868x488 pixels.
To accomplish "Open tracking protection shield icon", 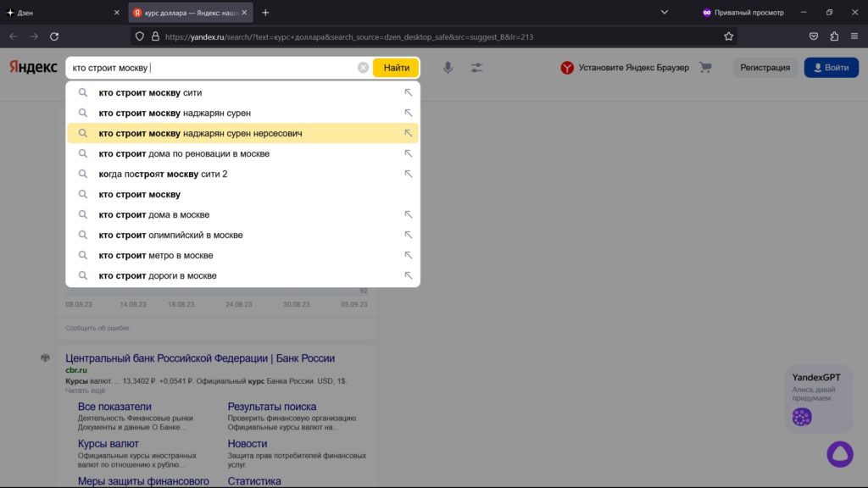I will coord(140,36).
